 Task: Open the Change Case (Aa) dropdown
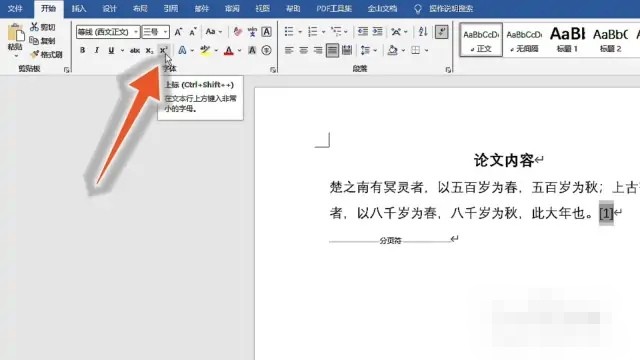coord(213,32)
